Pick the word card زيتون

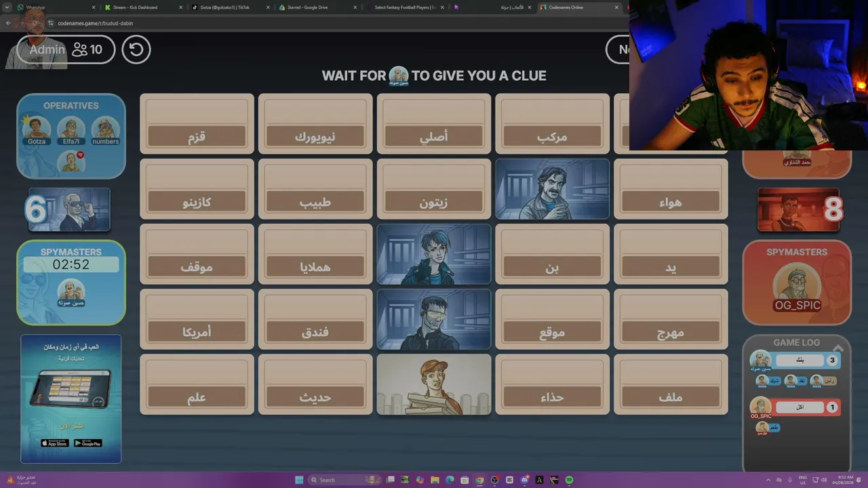click(434, 189)
